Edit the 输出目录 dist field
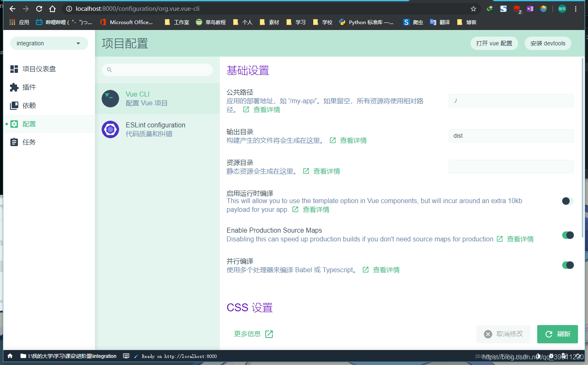Image resolution: width=588 pixels, height=365 pixels. tap(511, 136)
